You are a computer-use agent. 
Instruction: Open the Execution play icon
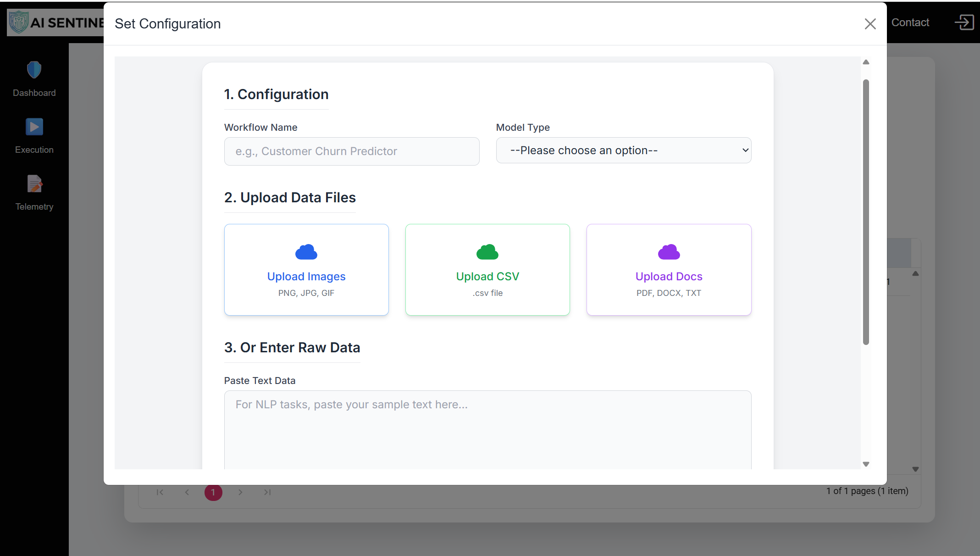pos(34,127)
